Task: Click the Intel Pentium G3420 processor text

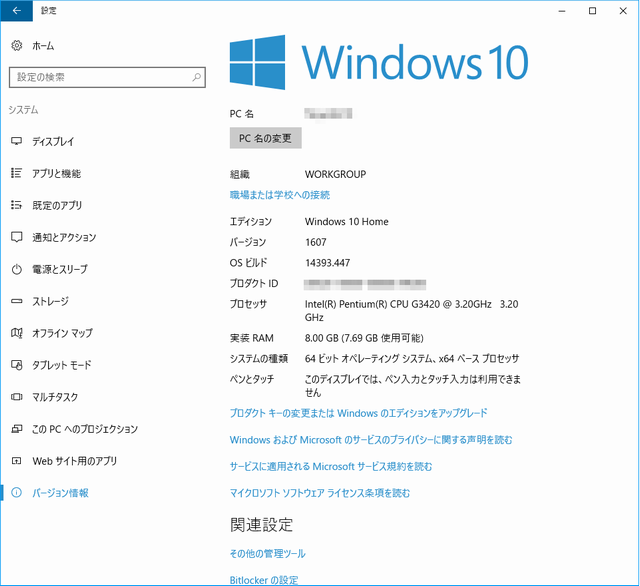Action: click(x=411, y=311)
